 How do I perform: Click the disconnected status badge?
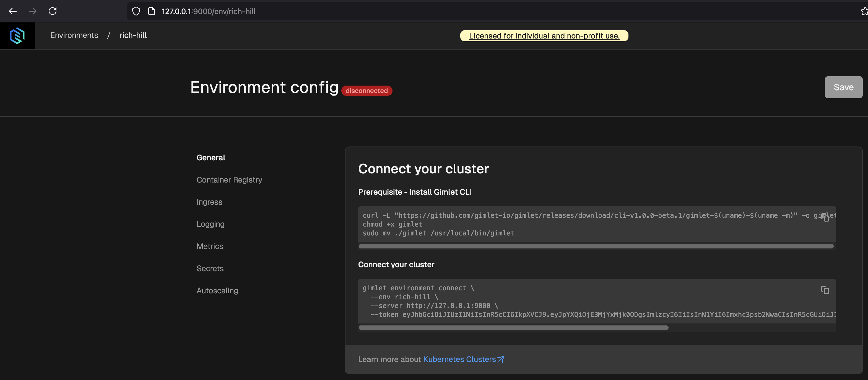click(367, 91)
